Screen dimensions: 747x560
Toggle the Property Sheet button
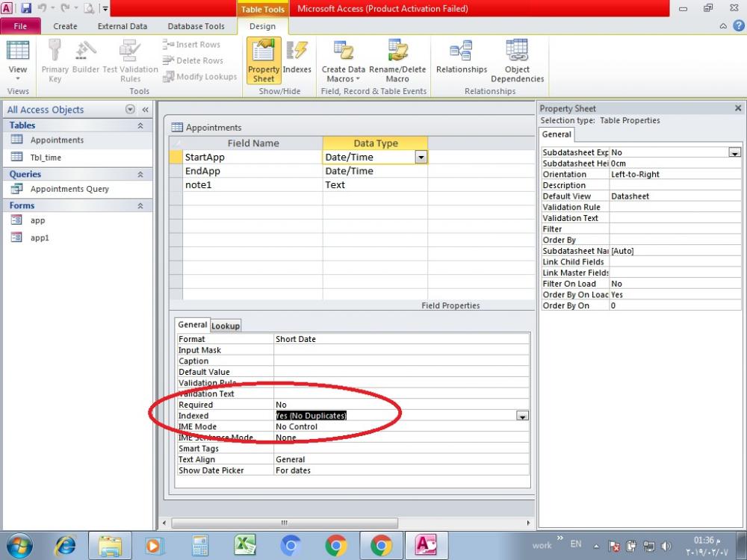264,61
